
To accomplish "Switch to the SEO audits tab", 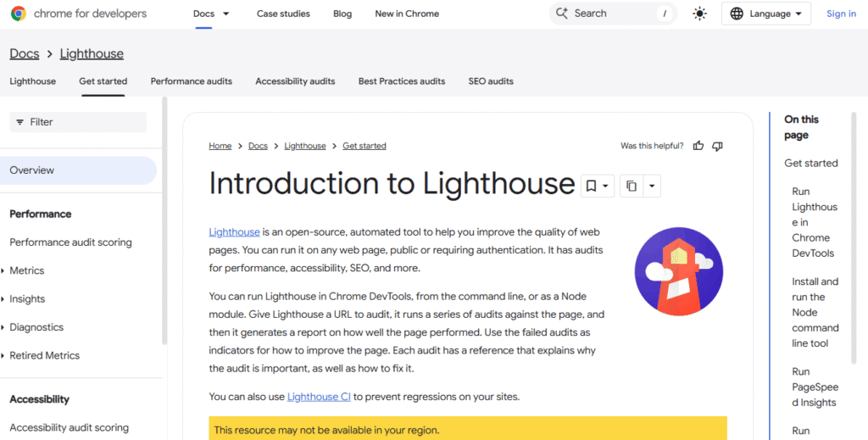I will coord(491,81).
